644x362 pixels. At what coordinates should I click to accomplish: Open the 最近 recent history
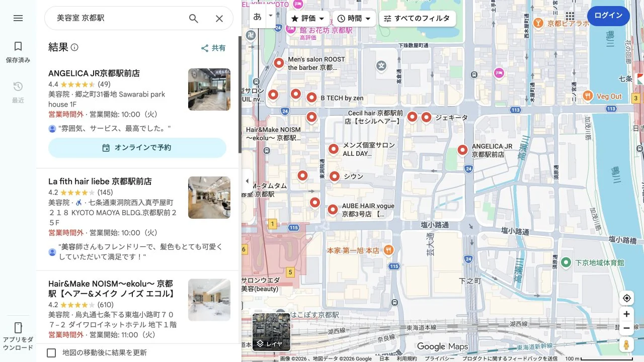[18, 92]
